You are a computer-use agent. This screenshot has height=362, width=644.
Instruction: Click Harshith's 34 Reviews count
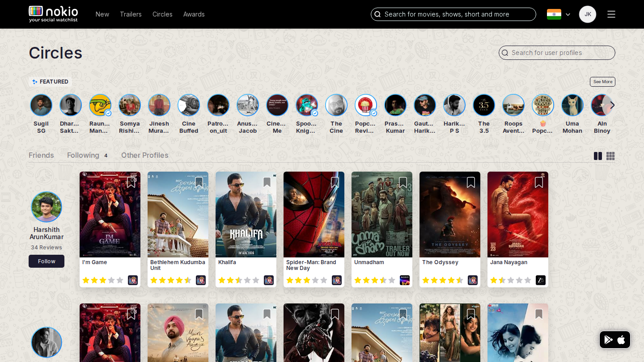[x=47, y=248]
